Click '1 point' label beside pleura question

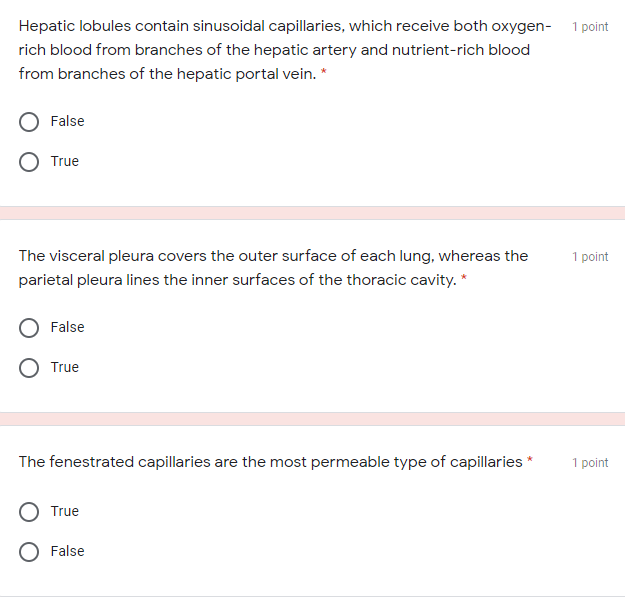tap(590, 257)
